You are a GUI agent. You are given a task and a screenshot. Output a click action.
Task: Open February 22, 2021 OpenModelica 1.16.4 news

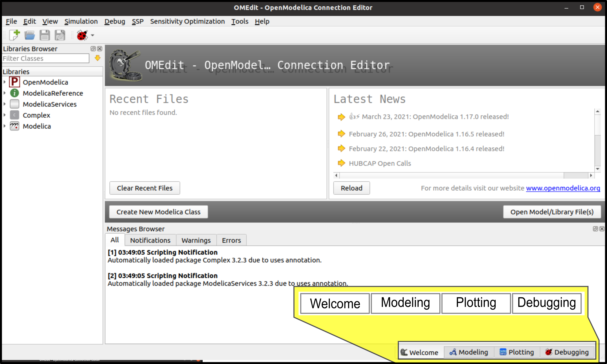coord(427,149)
